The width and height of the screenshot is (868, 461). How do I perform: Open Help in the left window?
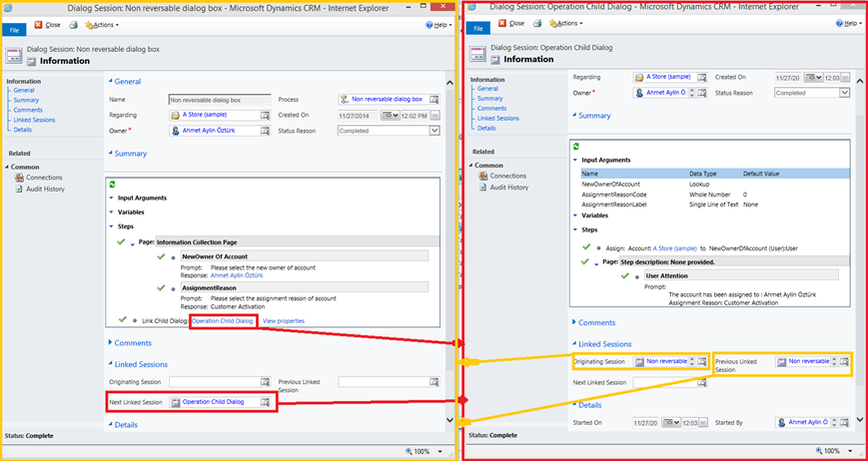point(438,25)
